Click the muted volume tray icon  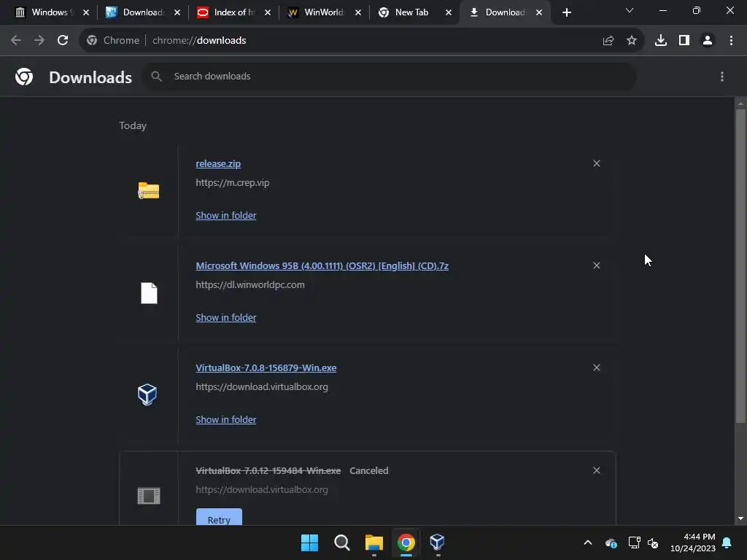click(653, 542)
